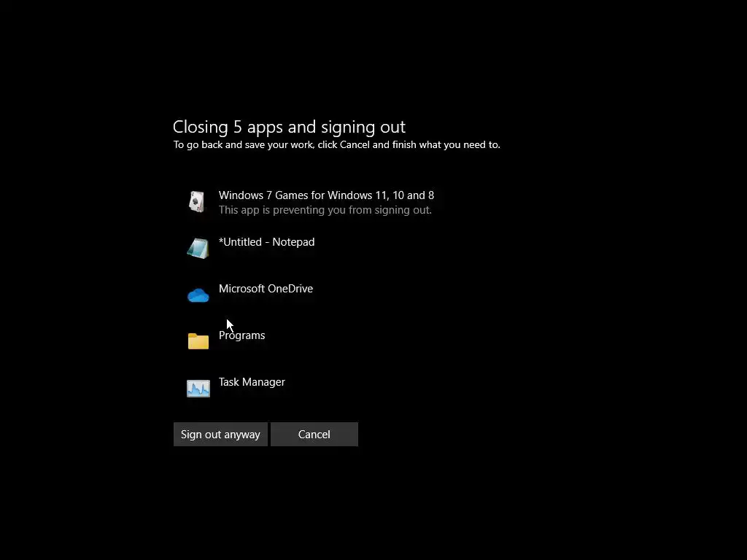Select the '*Untitled - Notepad' entry
This screenshot has width=747, height=560.
coord(267,242)
